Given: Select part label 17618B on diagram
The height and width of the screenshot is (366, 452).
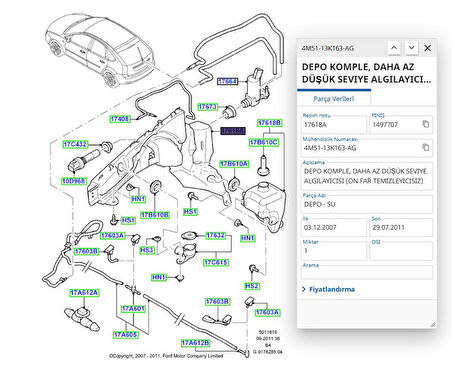Looking at the screenshot, I should coord(269,123).
